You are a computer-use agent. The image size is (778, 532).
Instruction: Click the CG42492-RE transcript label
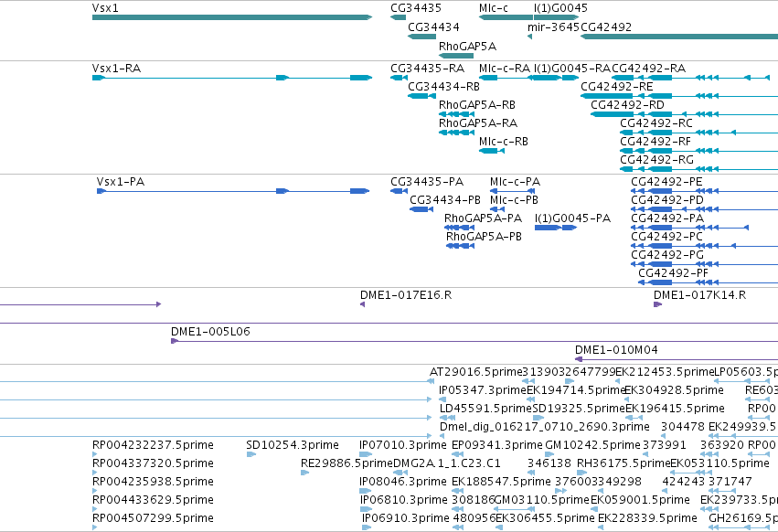(617, 86)
